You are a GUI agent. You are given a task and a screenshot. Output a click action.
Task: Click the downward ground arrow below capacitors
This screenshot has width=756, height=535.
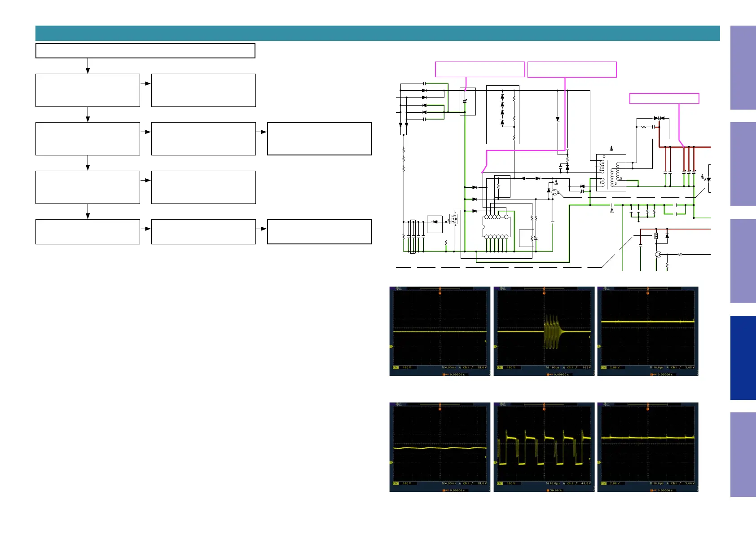tap(638, 220)
